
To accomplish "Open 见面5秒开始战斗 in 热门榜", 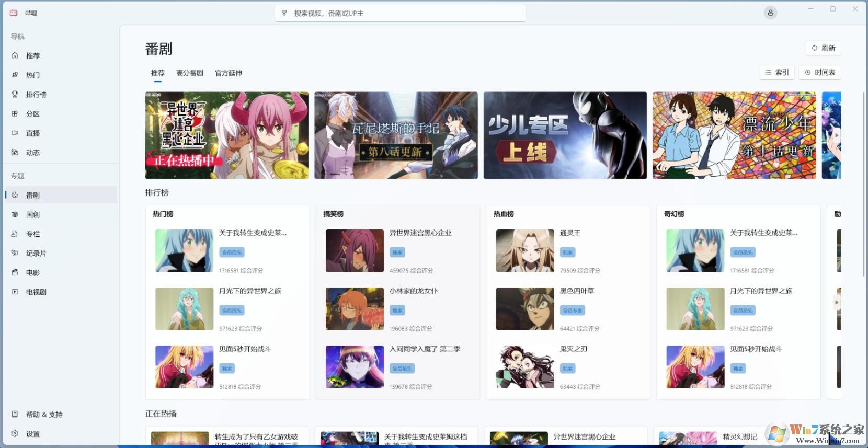I will tap(227, 367).
